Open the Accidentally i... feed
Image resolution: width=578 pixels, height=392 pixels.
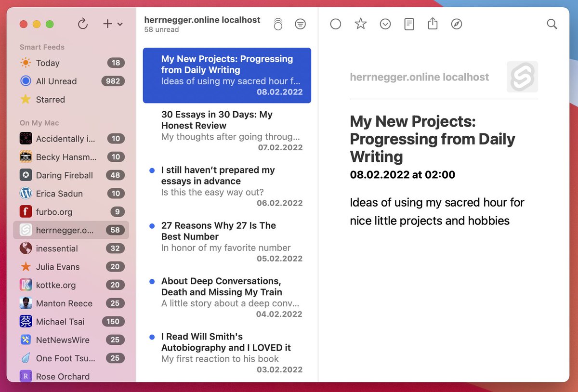71,139
